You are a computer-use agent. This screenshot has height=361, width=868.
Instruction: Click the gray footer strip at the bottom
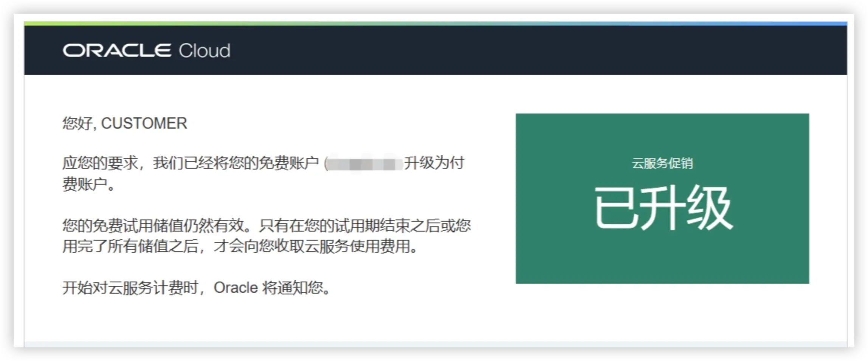click(x=436, y=344)
